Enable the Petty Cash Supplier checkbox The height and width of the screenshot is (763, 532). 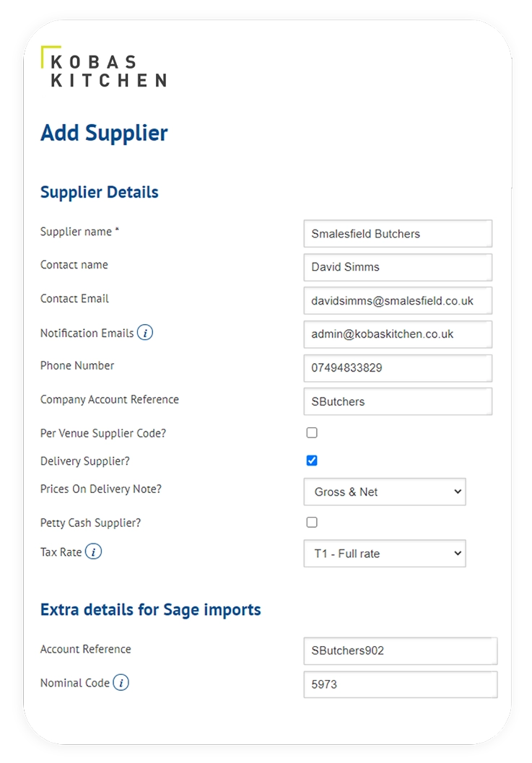pos(312,522)
